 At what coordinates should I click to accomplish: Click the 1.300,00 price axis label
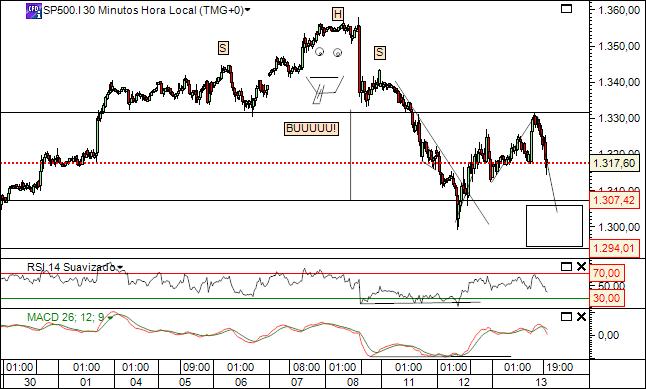click(x=618, y=227)
